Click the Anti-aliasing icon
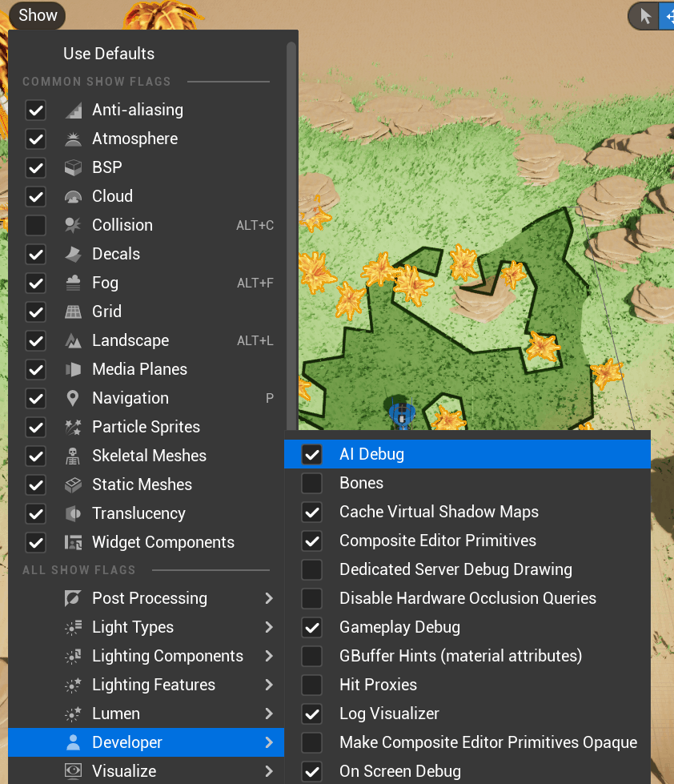Image resolution: width=674 pixels, height=784 pixels. (x=74, y=110)
